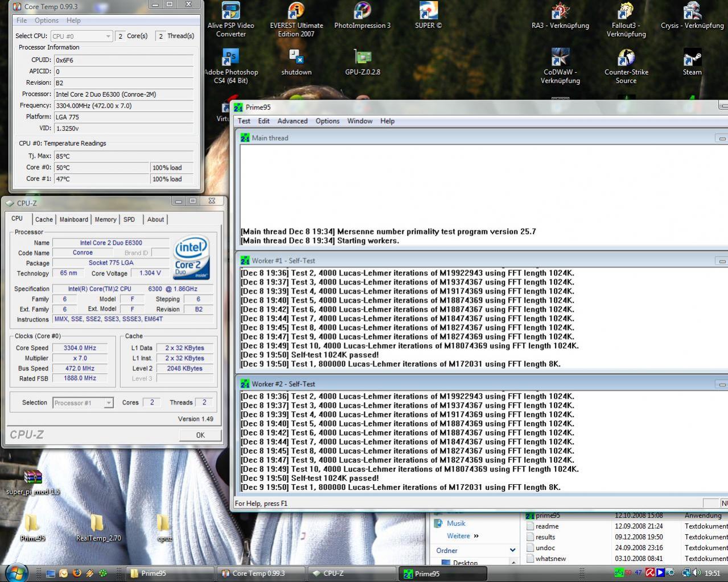The width and height of the screenshot is (728, 582).
Task: Open Prime95 Help menu
Action: 387,121
